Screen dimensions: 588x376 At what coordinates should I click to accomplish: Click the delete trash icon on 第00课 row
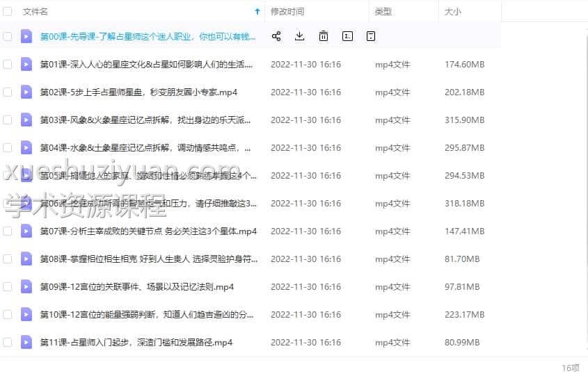pos(324,36)
